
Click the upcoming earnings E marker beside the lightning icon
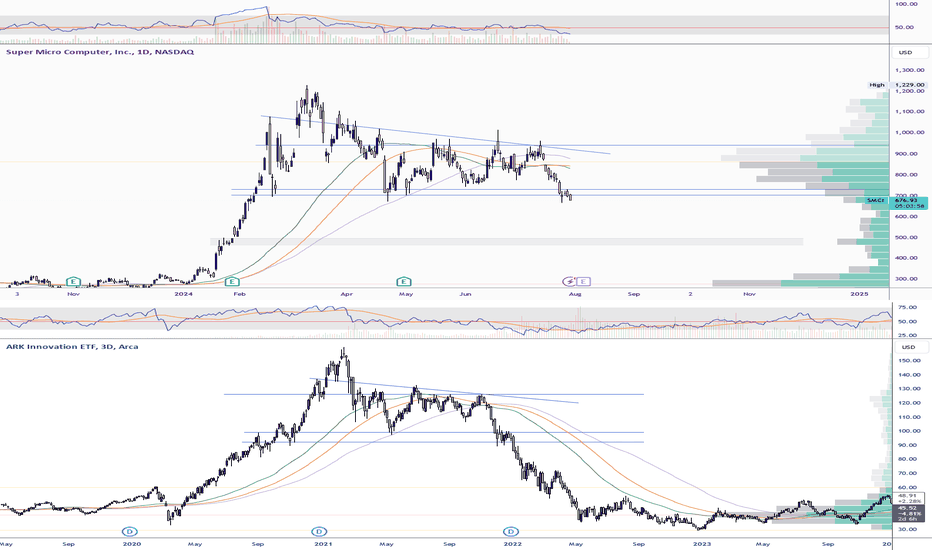(x=584, y=281)
